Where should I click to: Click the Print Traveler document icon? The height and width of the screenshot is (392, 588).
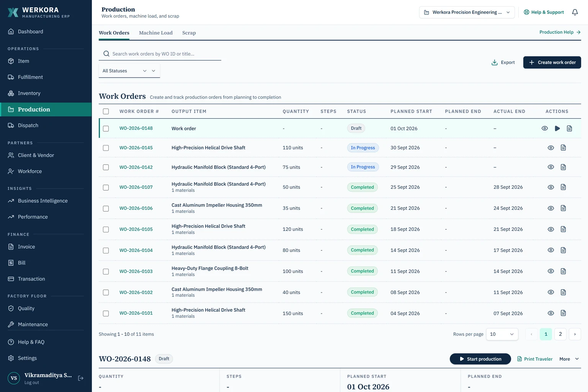519,359
